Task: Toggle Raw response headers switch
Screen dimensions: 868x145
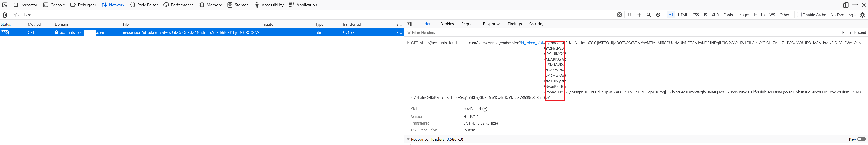Action: point(861,139)
